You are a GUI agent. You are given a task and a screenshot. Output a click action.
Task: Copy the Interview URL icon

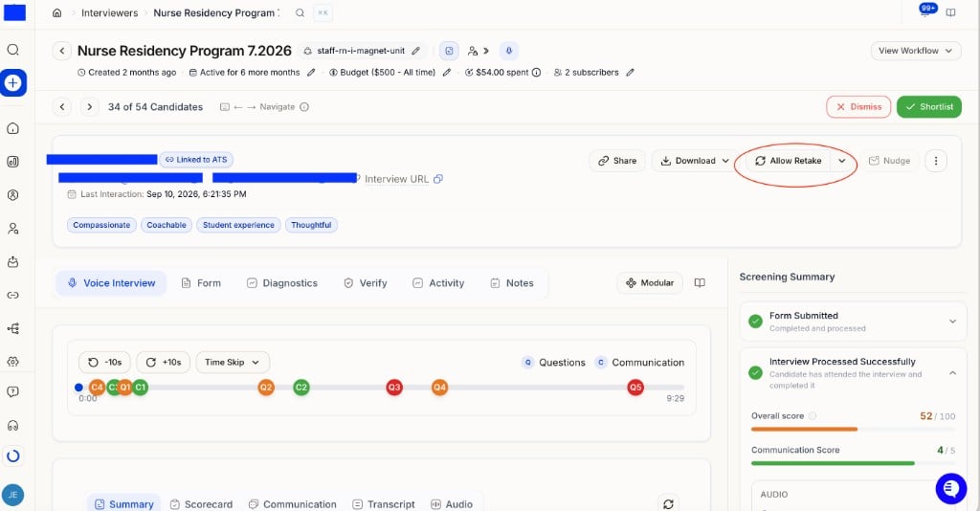click(438, 179)
